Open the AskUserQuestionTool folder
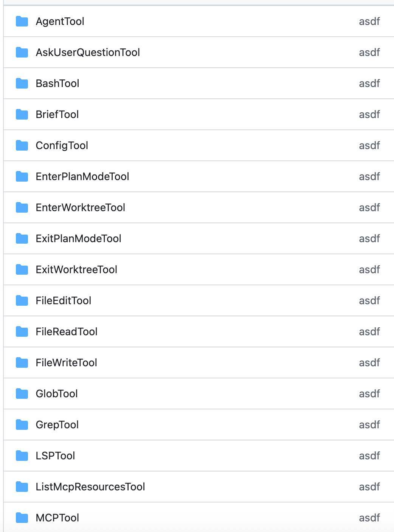 click(88, 53)
